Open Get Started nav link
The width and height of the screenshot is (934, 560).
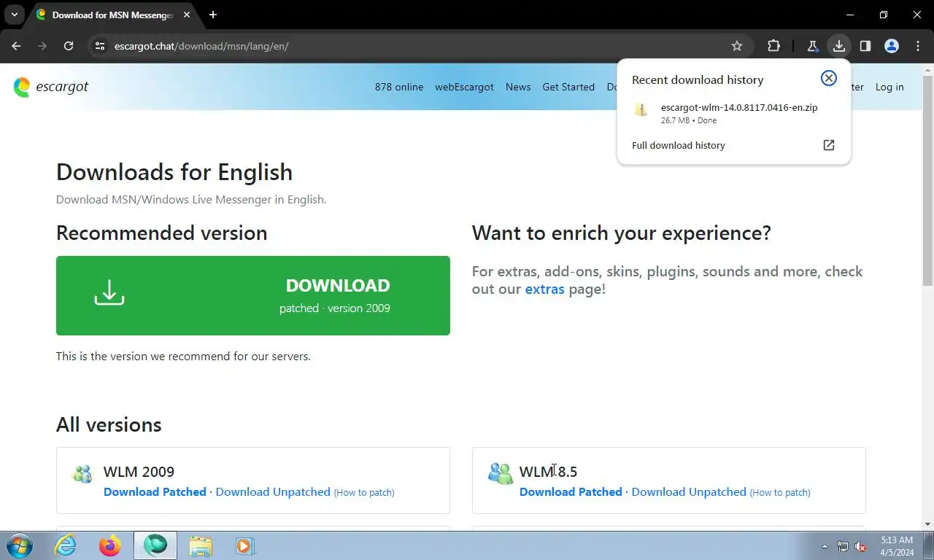pos(568,87)
